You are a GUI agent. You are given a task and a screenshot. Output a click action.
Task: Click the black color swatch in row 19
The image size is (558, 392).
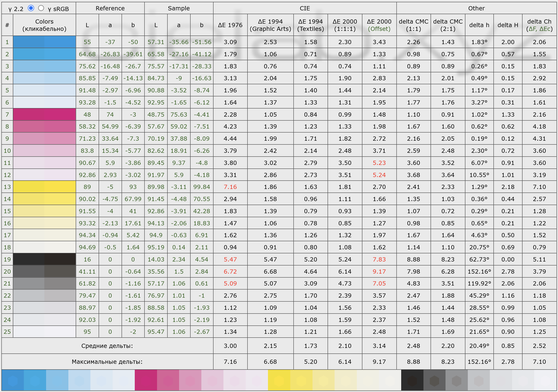coord(44,259)
